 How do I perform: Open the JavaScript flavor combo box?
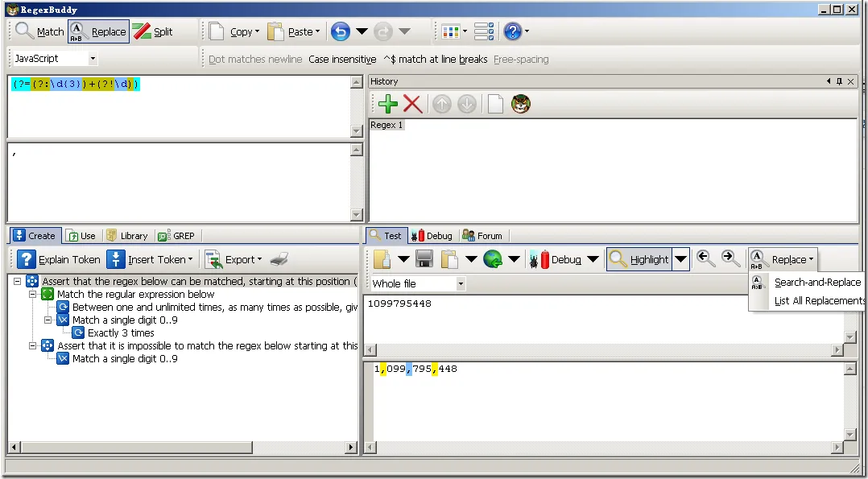(54, 58)
